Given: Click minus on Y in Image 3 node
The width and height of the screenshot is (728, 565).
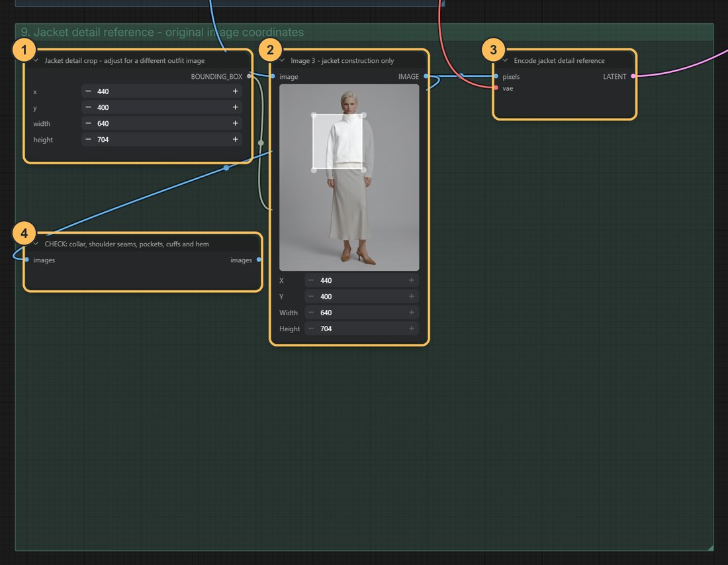Looking at the screenshot, I should [311, 297].
